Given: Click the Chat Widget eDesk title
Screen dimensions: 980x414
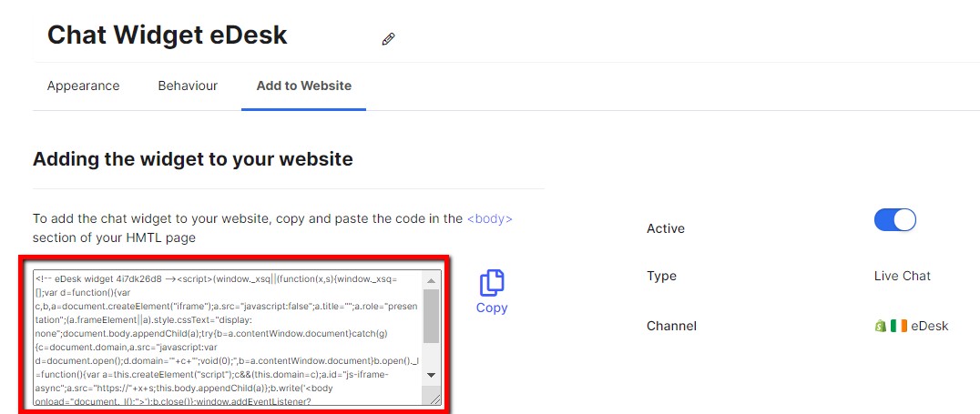Looking at the screenshot, I should tap(168, 35).
